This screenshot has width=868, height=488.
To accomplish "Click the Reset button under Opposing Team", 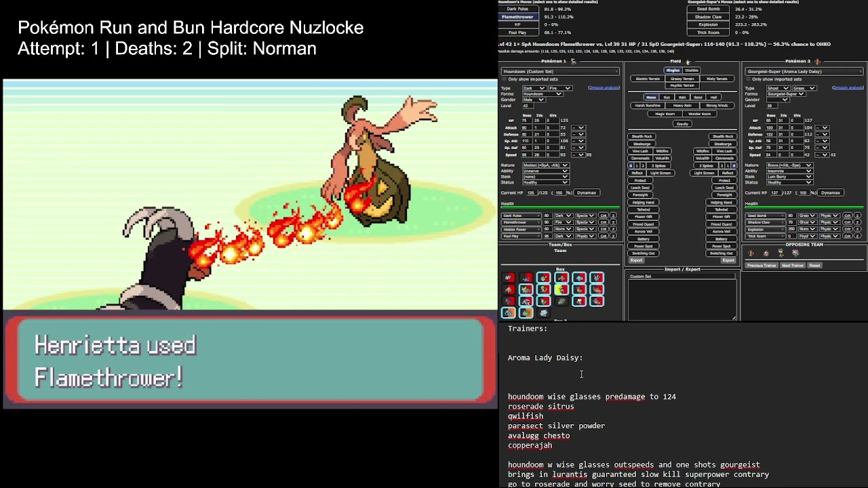I will (x=814, y=265).
